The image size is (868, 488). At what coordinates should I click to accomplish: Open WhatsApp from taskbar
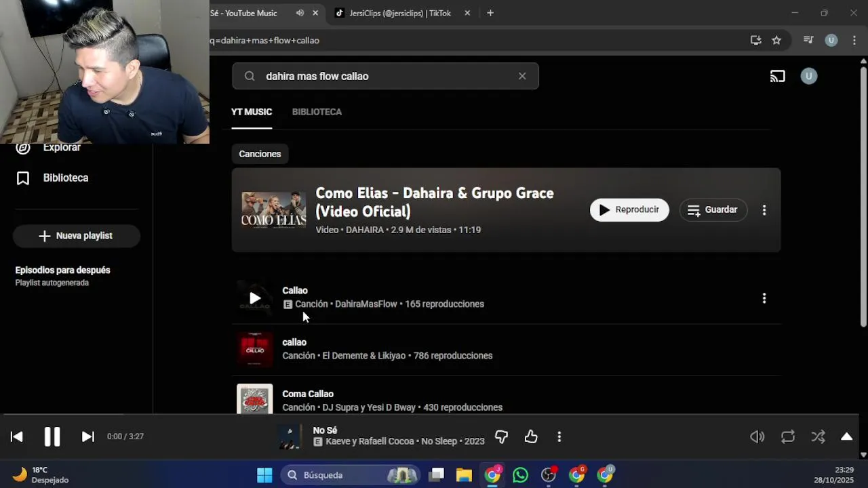pos(520,475)
